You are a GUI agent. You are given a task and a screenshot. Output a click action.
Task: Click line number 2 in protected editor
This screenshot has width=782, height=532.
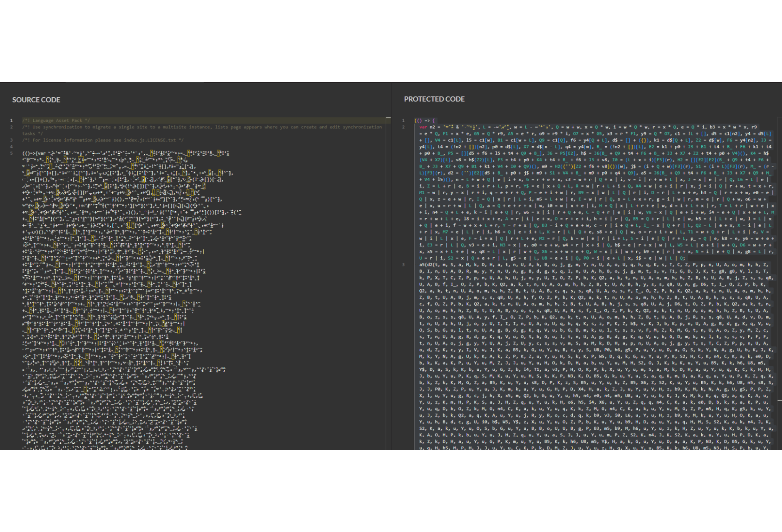pyautogui.click(x=403, y=127)
